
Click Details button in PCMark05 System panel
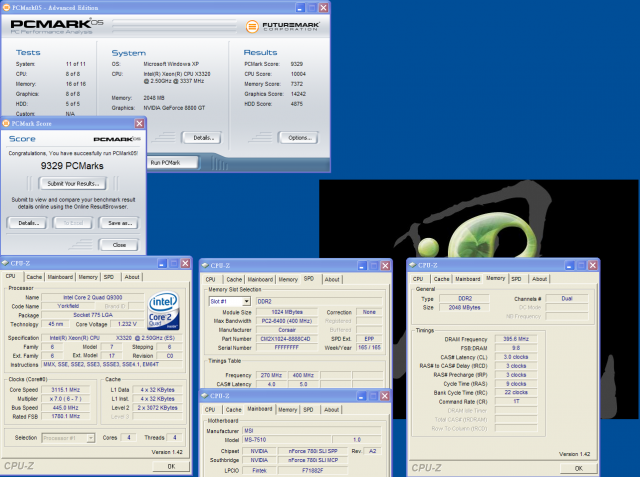point(203,138)
